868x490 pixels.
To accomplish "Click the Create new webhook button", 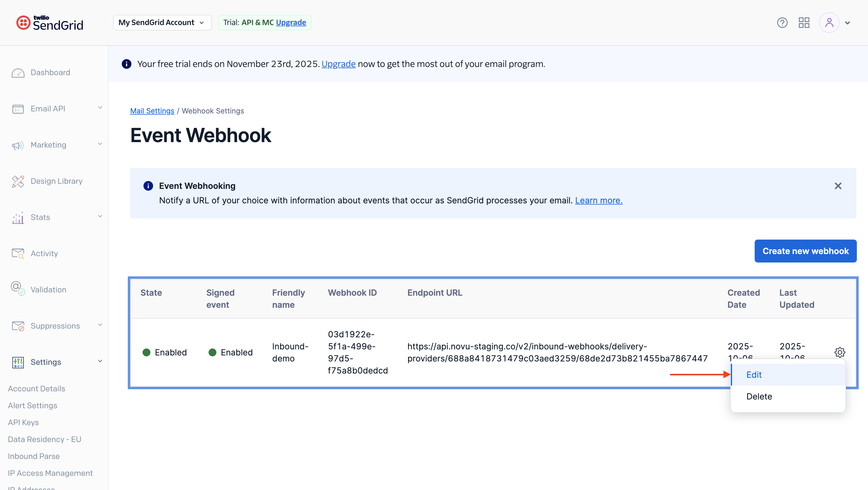I will click(805, 251).
